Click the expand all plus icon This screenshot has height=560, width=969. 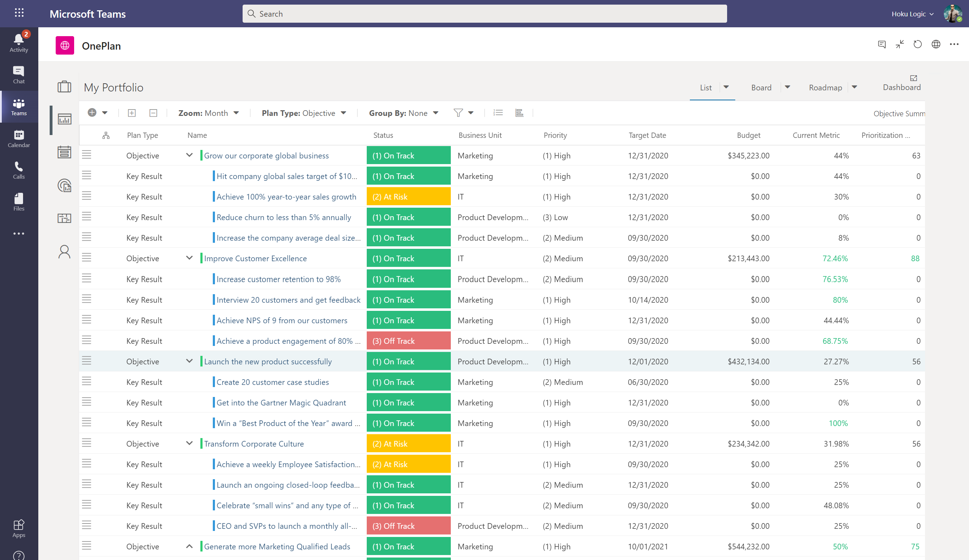[x=132, y=113]
